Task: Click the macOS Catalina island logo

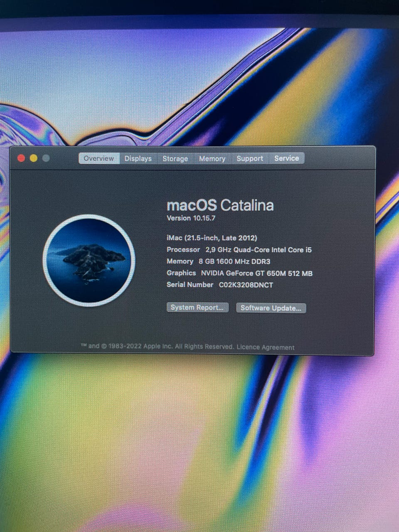Action: pos(89,261)
